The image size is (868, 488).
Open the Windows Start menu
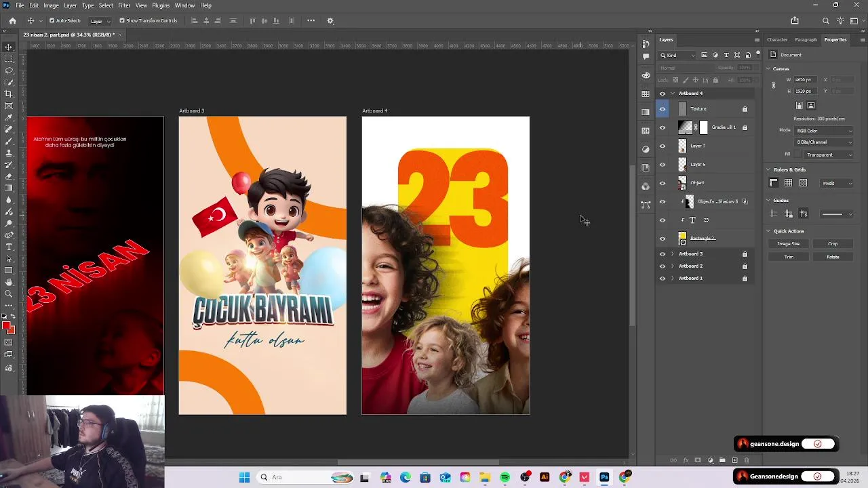point(244,477)
